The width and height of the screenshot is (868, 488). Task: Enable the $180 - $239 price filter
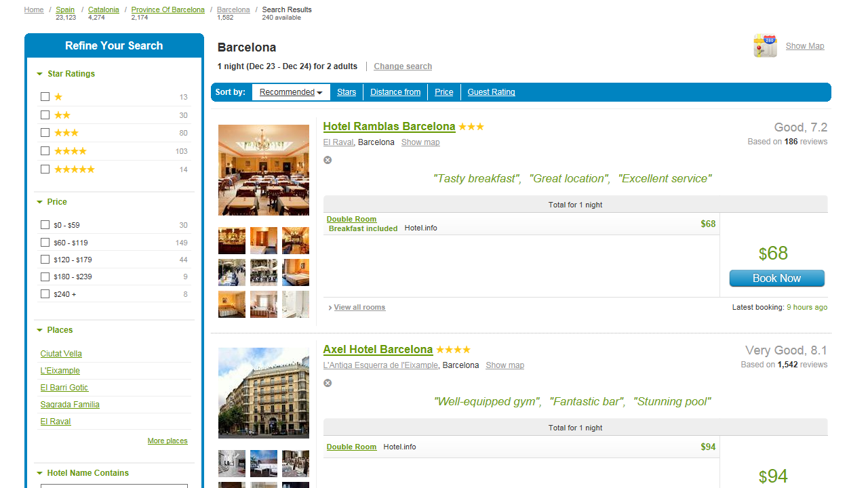click(45, 277)
